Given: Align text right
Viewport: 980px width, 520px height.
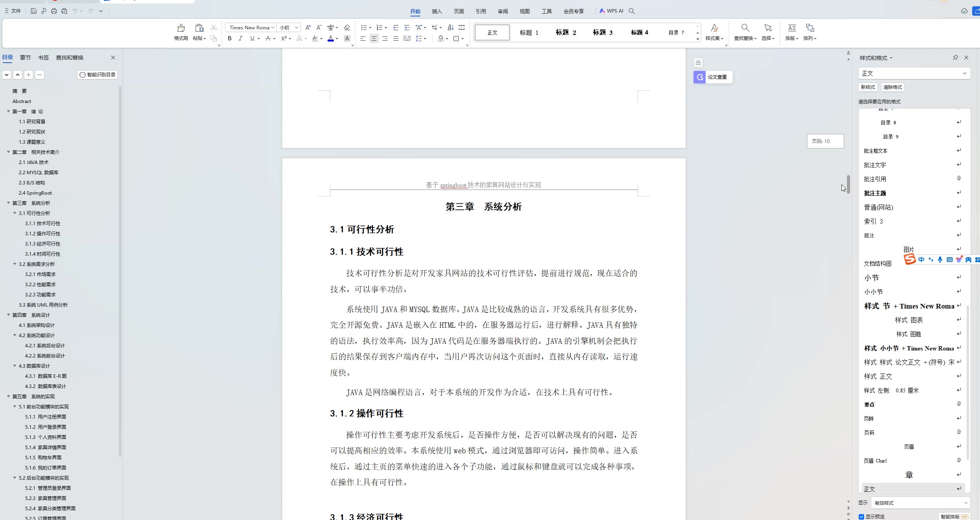Looking at the screenshot, I should point(385,38).
